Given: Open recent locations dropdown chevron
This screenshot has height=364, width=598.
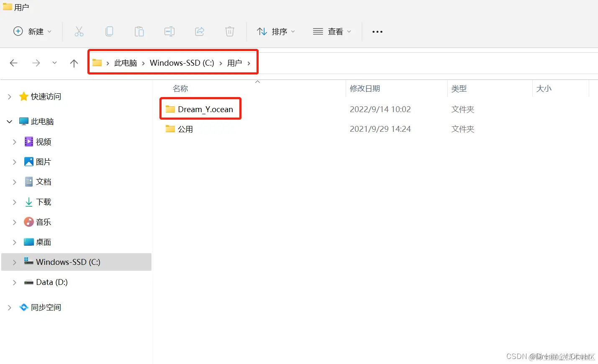Looking at the screenshot, I should (54, 63).
